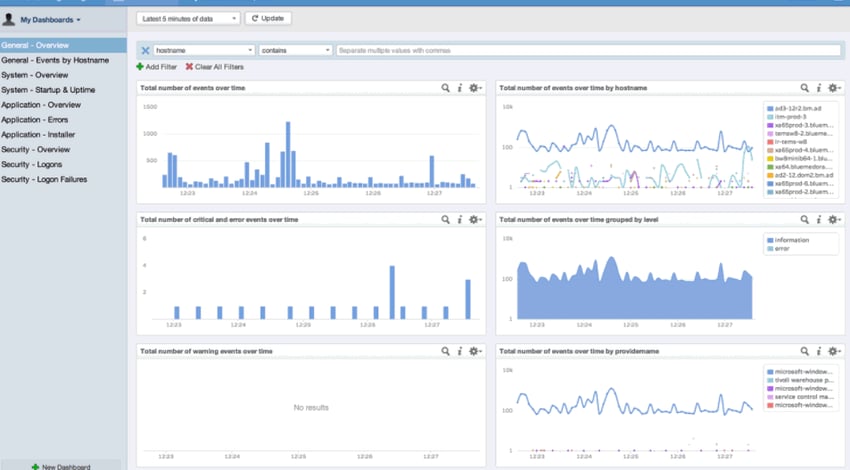
Task: Click the 'Add Filter' link
Action: tap(160, 66)
